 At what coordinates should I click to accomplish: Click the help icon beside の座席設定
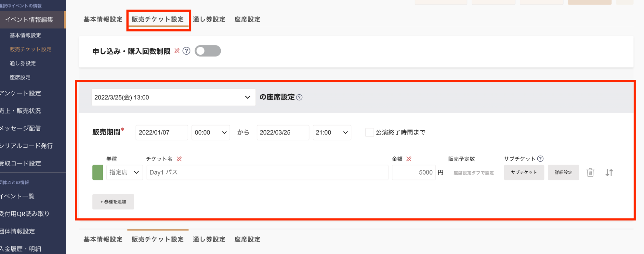299,97
